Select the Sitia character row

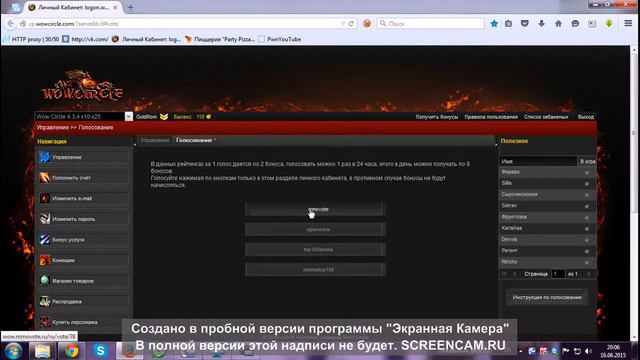point(547,183)
